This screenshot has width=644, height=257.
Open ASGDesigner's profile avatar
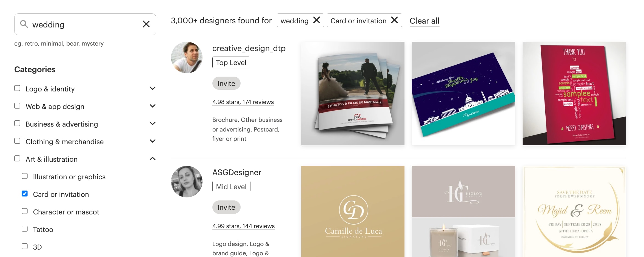[x=187, y=181]
